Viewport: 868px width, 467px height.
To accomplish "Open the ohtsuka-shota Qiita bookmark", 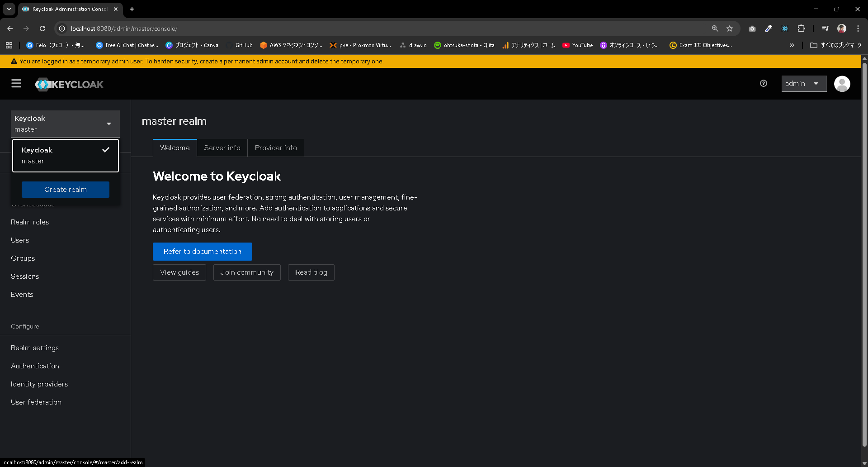I will coord(464,45).
